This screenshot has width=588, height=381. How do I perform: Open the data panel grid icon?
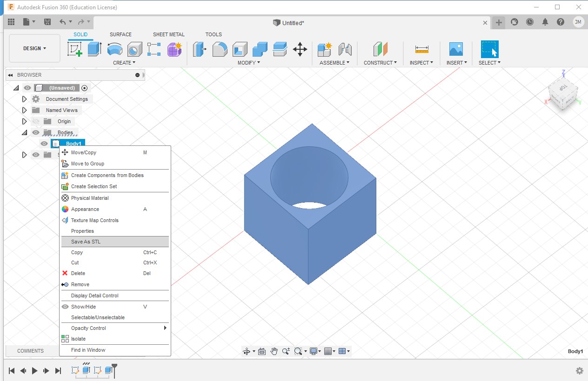click(12, 22)
